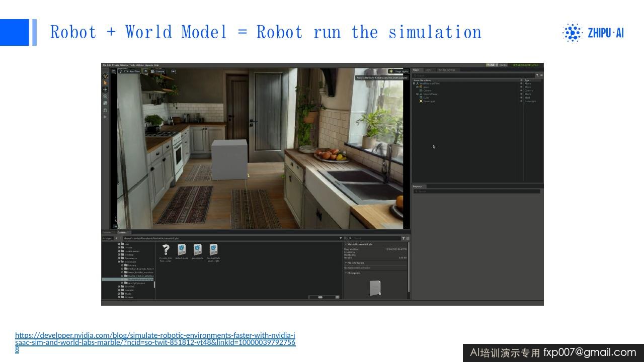Toggle visibility eye of Cube prim
Viewport: 644px width, 362px height.
pyautogui.click(x=521, y=98)
